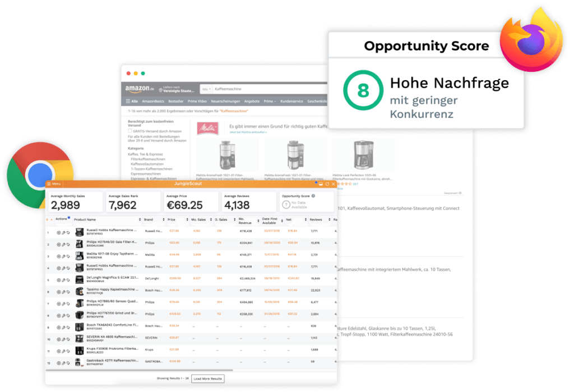Click tag icon for Gastroback 42711 row
This screenshot has width=574, height=392.
(68, 363)
